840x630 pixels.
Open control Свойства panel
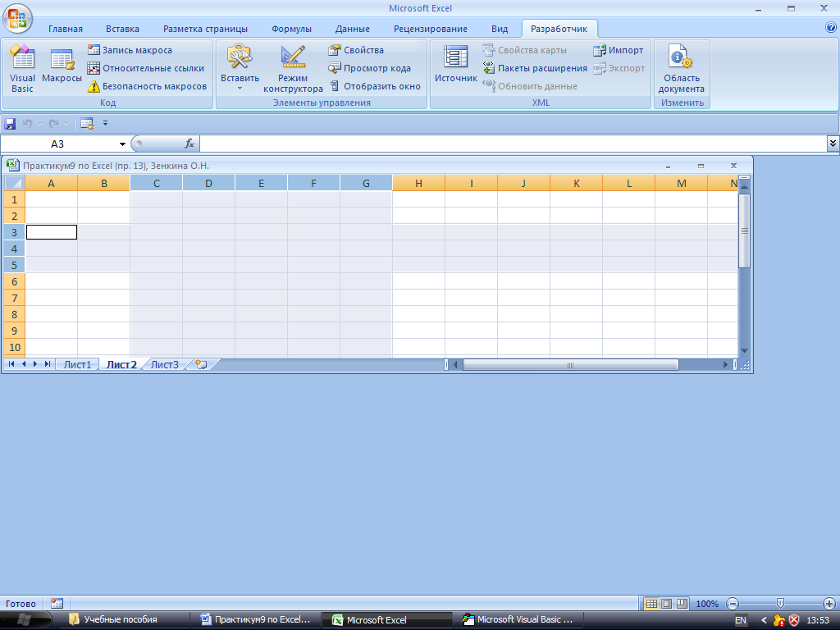tap(356, 50)
